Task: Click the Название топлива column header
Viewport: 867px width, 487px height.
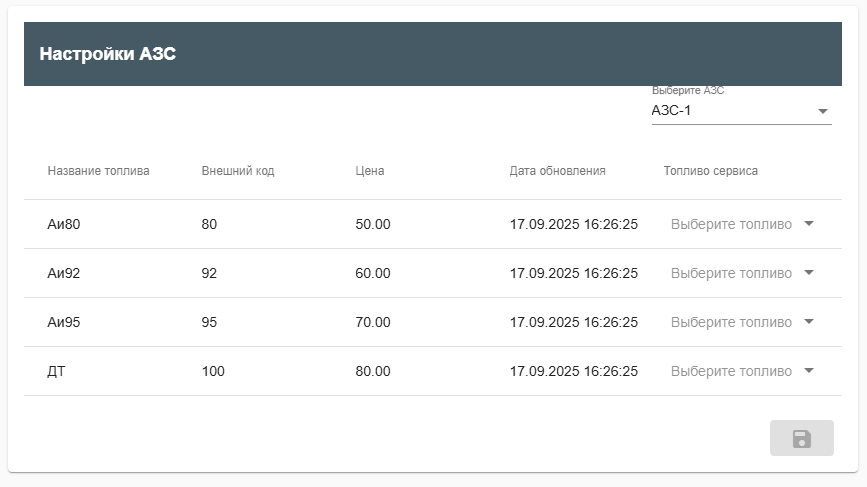Action: (98, 171)
